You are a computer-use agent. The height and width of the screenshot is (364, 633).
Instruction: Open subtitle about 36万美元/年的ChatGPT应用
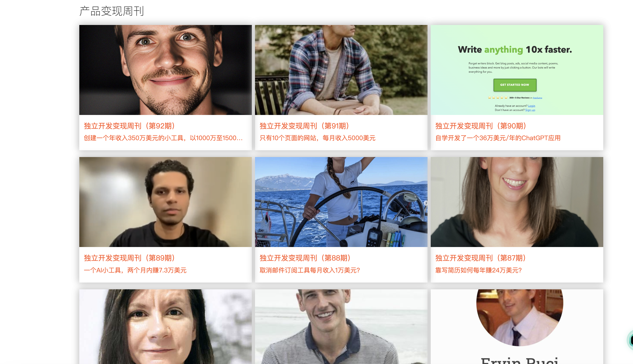coord(498,138)
